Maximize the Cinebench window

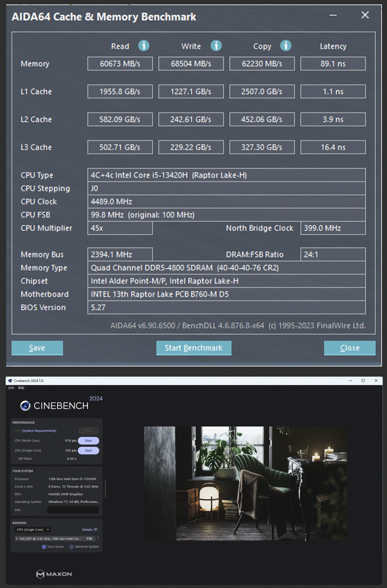(363, 380)
